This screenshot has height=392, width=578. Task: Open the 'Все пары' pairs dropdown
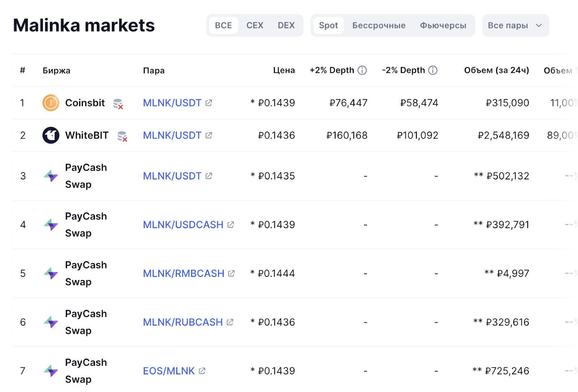(x=516, y=25)
